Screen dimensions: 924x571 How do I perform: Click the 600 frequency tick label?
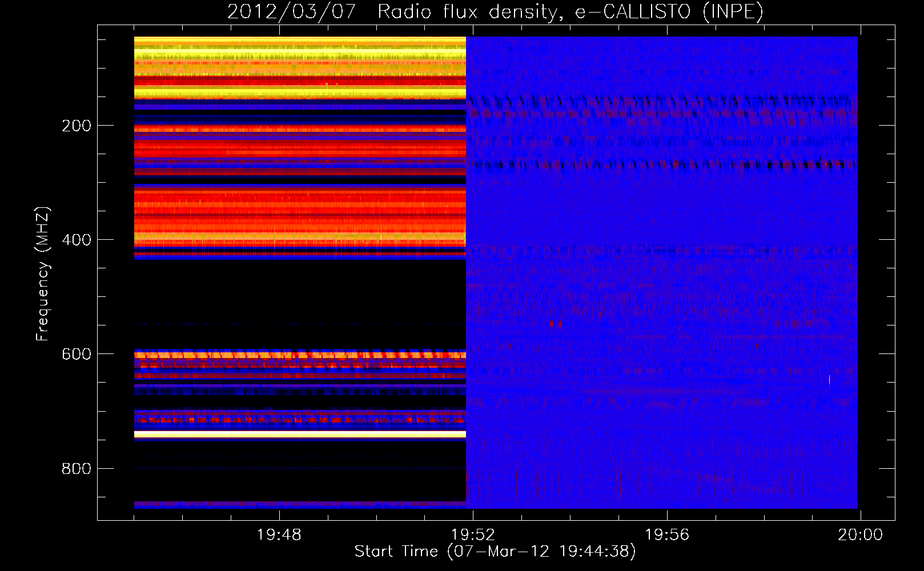[x=77, y=354]
